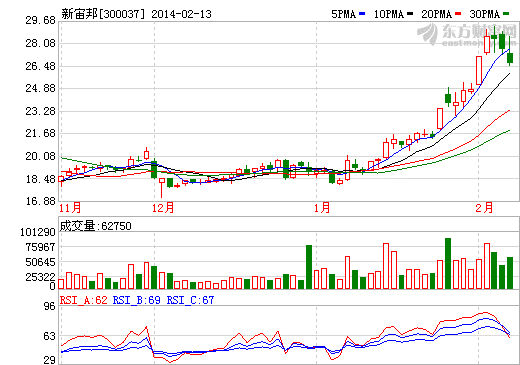Click the 10PMA legend label
Screen dimensions: 520x365
(x=389, y=14)
